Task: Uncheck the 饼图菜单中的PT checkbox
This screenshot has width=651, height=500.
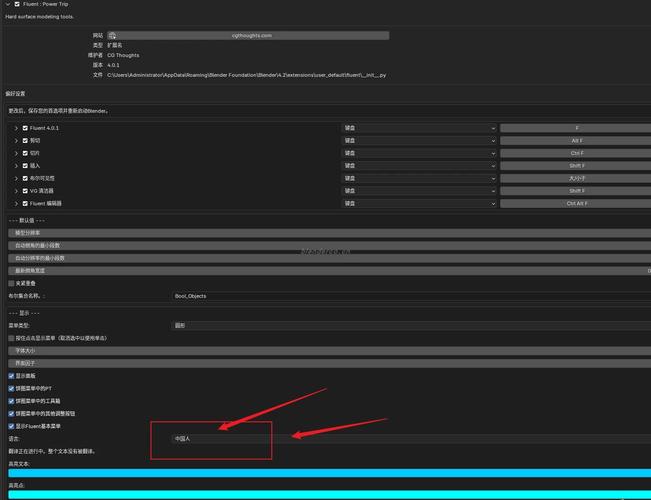Action: (11, 389)
